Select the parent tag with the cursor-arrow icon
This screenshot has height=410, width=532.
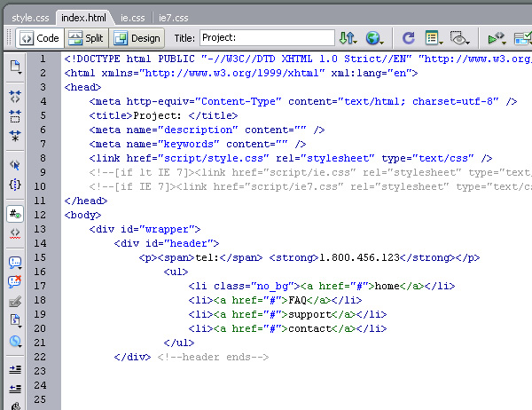[x=15, y=165]
